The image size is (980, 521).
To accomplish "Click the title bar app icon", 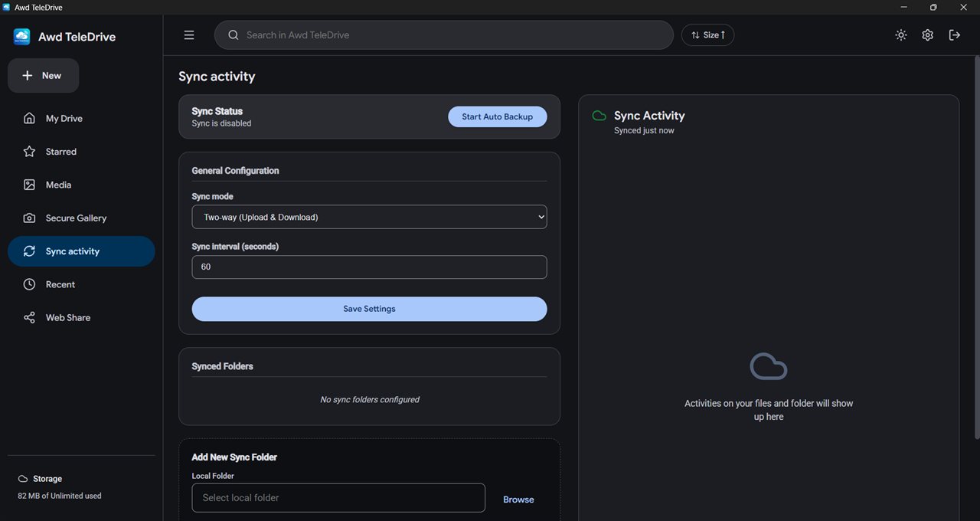I will tap(7, 7).
